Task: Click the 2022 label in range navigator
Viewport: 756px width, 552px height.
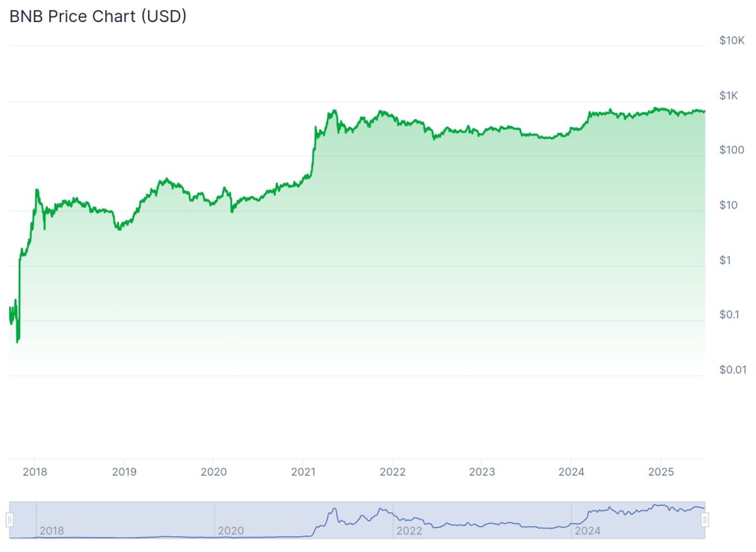Action: 409,531
